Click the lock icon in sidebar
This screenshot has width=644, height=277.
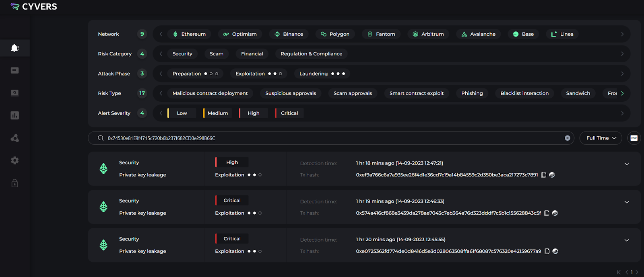pos(15,183)
